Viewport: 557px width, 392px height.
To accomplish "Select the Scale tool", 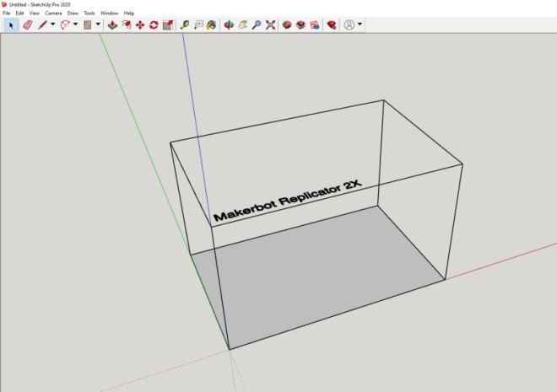I will pos(167,25).
